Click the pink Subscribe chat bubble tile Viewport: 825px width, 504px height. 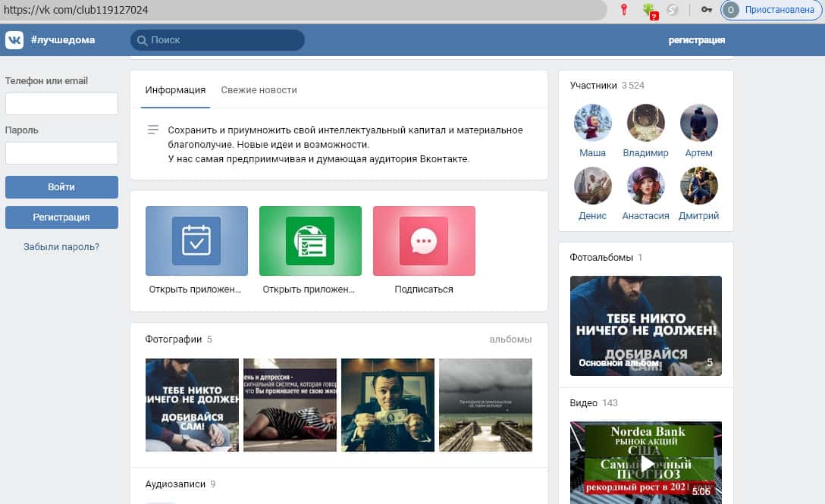click(424, 241)
